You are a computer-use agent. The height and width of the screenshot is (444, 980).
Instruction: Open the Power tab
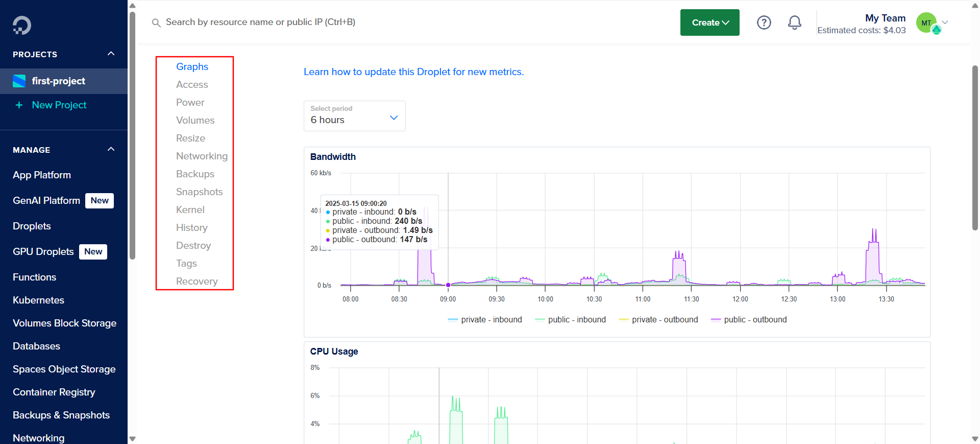[190, 102]
